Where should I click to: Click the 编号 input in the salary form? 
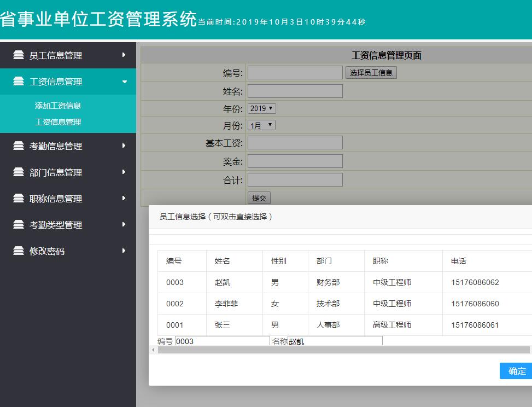click(295, 73)
